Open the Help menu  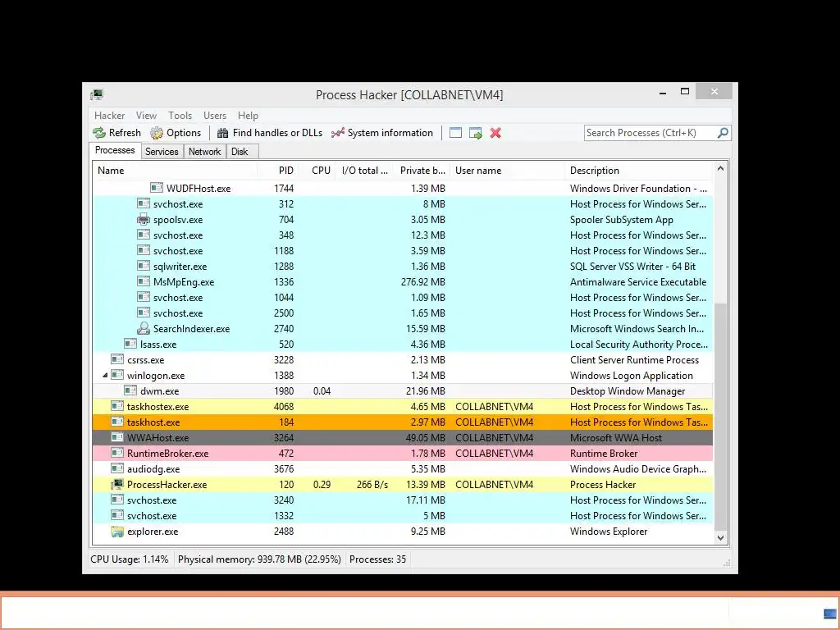click(x=248, y=116)
